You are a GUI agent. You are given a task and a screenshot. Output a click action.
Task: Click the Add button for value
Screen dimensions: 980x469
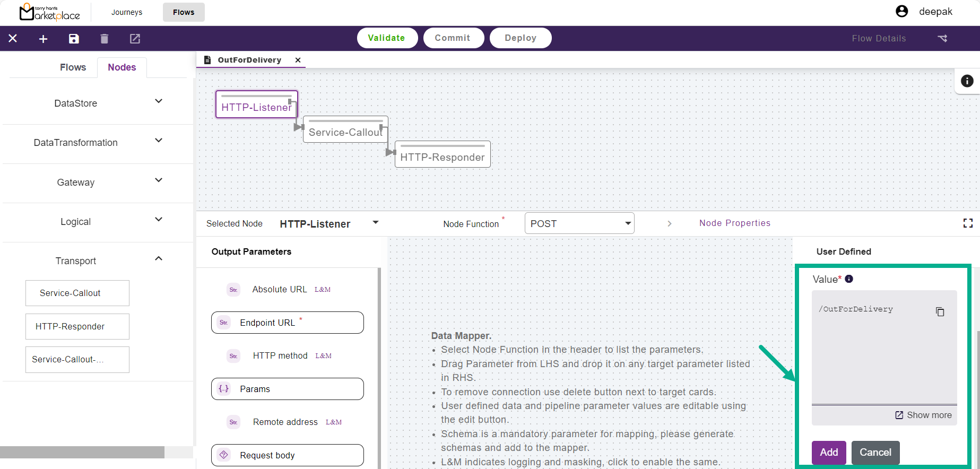[828, 453]
